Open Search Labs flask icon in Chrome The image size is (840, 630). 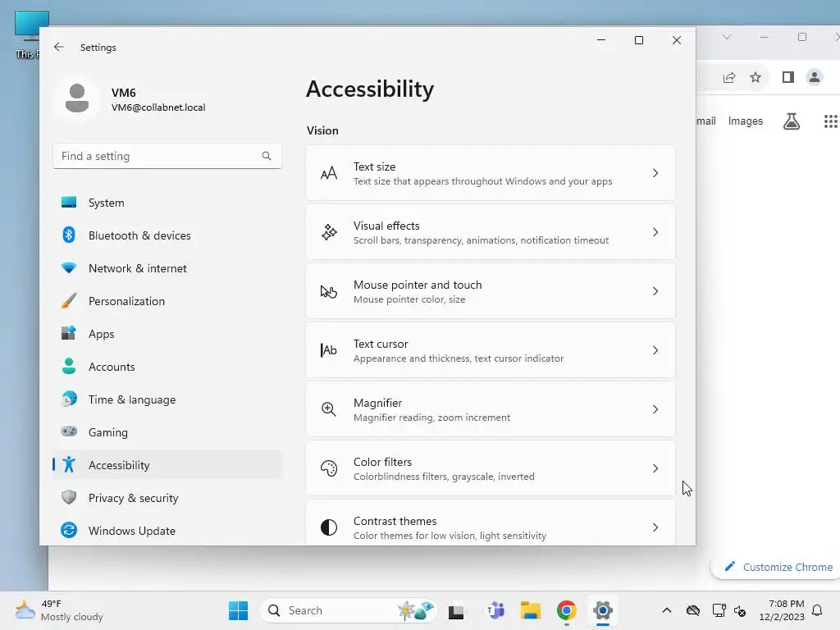click(792, 121)
